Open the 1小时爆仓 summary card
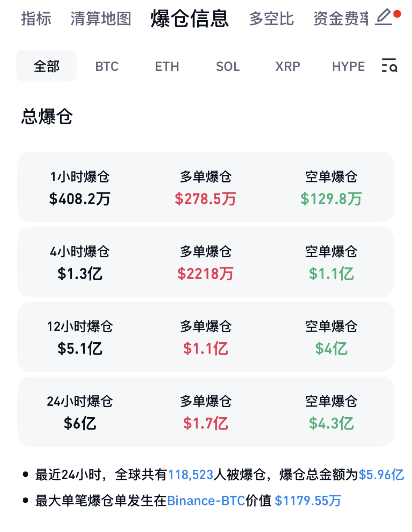The width and height of the screenshot is (412, 532). click(x=80, y=187)
